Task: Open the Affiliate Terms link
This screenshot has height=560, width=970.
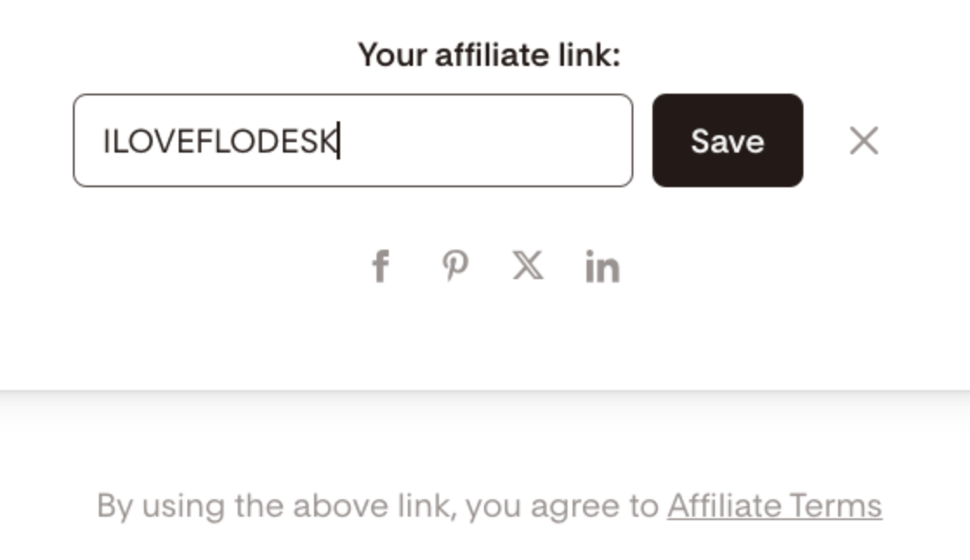Action: coord(774,505)
